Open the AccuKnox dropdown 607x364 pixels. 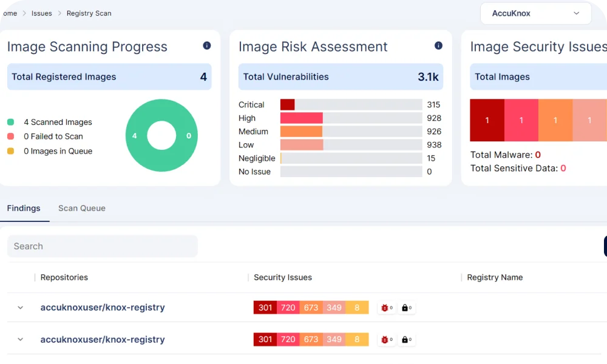point(535,13)
